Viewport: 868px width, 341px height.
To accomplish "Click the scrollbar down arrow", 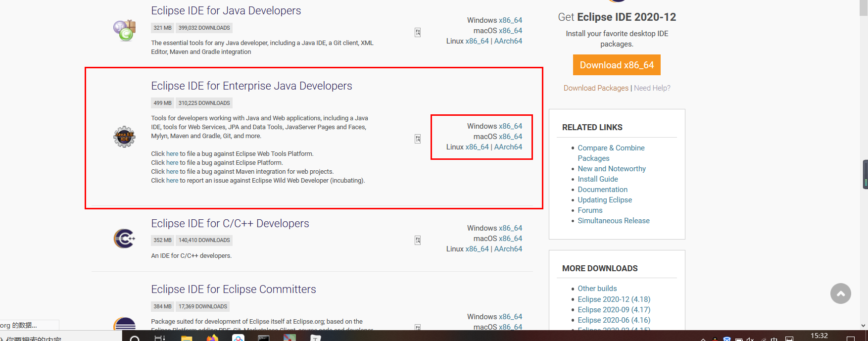I will pyautogui.click(x=864, y=326).
